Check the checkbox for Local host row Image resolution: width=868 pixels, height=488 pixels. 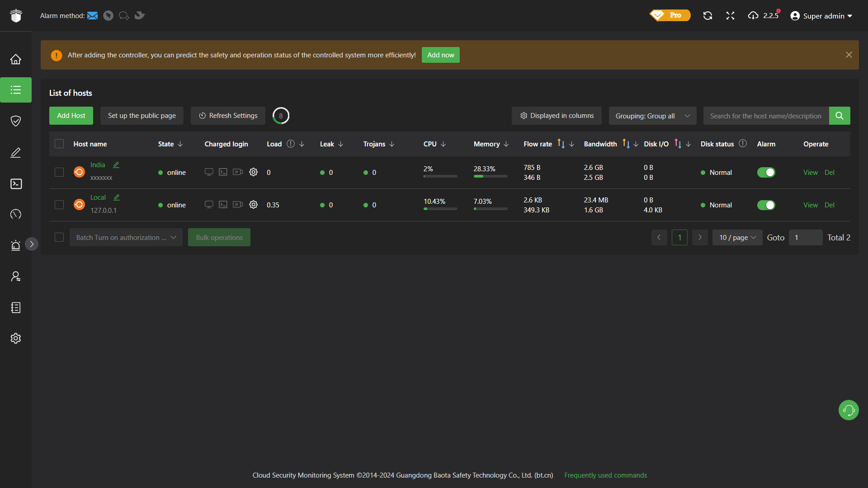coord(59,205)
